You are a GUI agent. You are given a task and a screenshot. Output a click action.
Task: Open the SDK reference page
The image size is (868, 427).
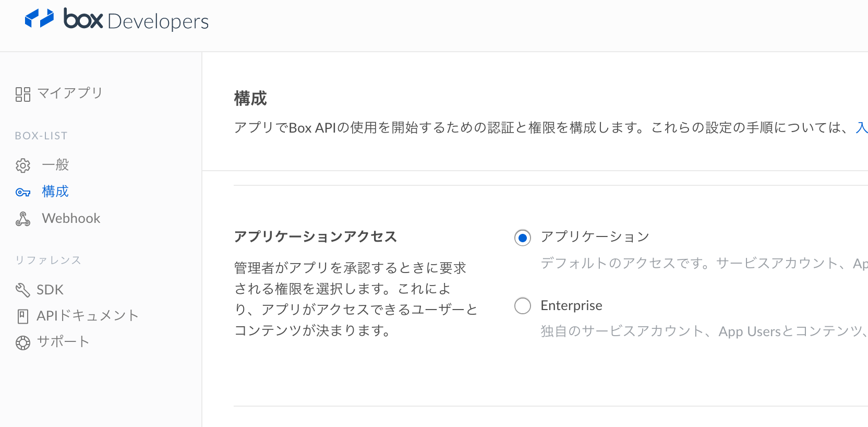tap(50, 289)
